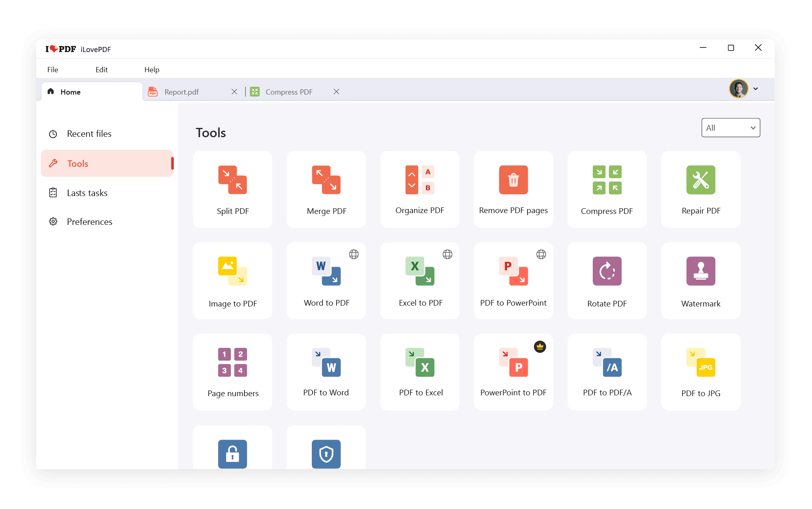Viewport: 812px width, 509px height.
Task: Expand the All tools filter dropdown
Action: click(730, 128)
